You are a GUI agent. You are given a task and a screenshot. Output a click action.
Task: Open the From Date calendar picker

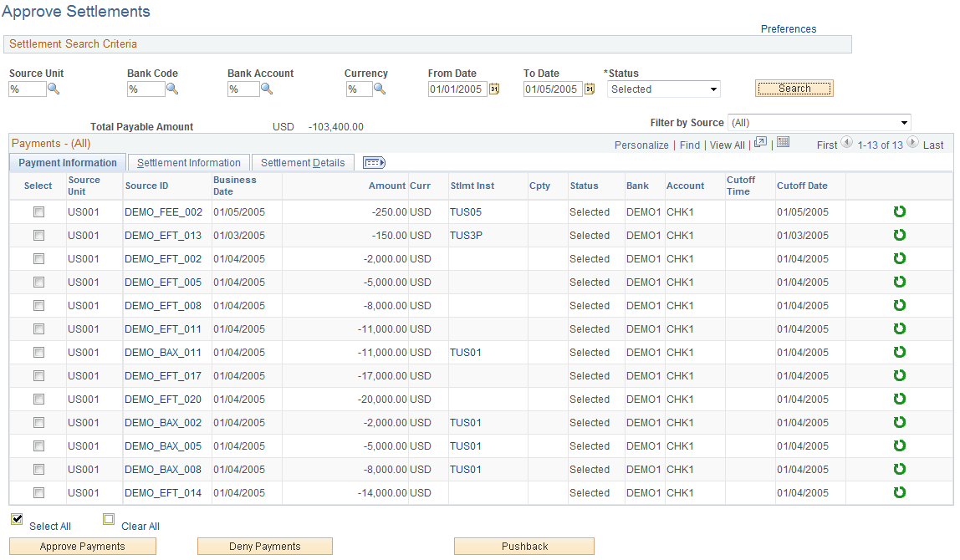494,89
